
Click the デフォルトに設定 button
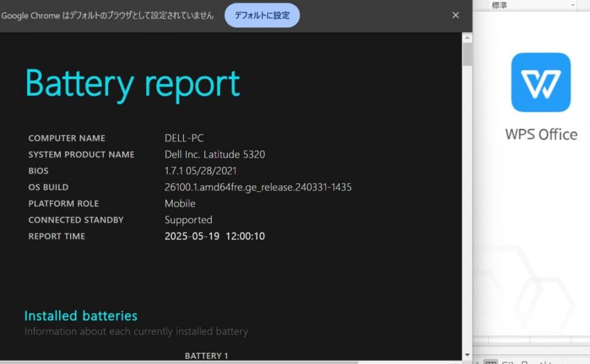[x=262, y=15]
